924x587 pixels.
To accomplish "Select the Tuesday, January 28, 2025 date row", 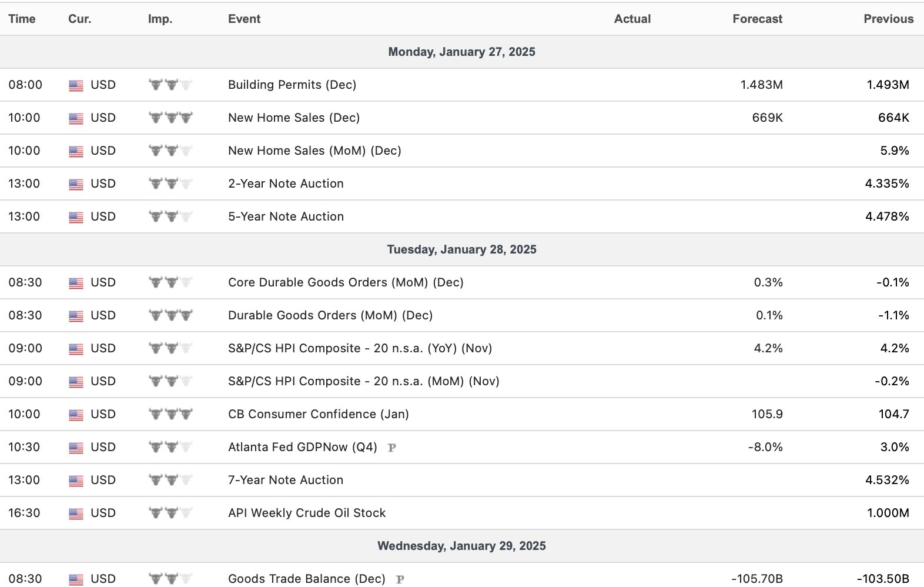I will point(461,249).
